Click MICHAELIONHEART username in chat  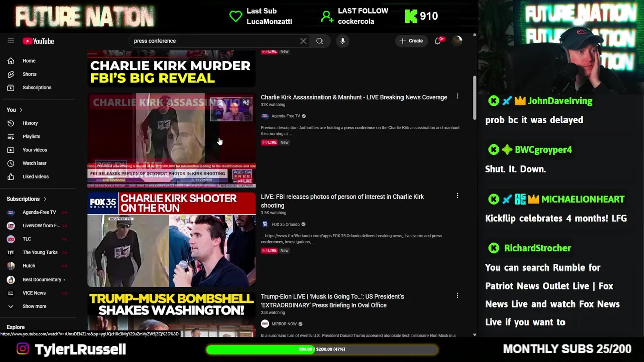(583, 199)
